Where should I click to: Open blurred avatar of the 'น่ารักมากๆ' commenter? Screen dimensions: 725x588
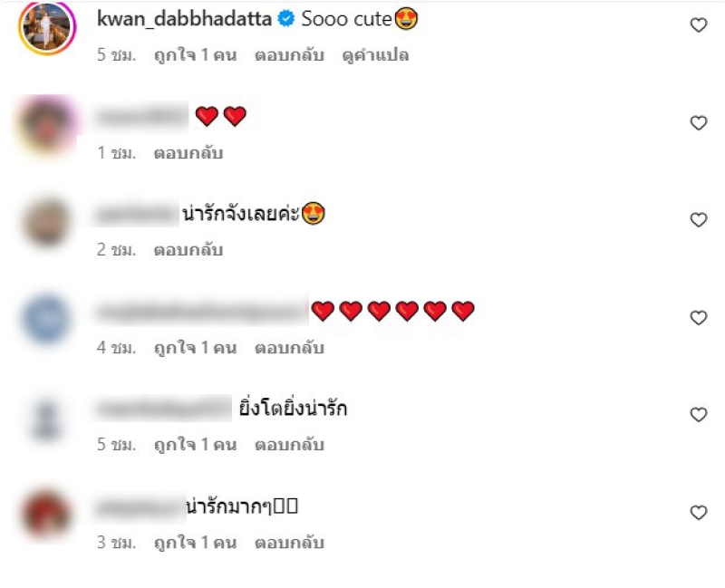pyautogui.click(x=46, y=514)
